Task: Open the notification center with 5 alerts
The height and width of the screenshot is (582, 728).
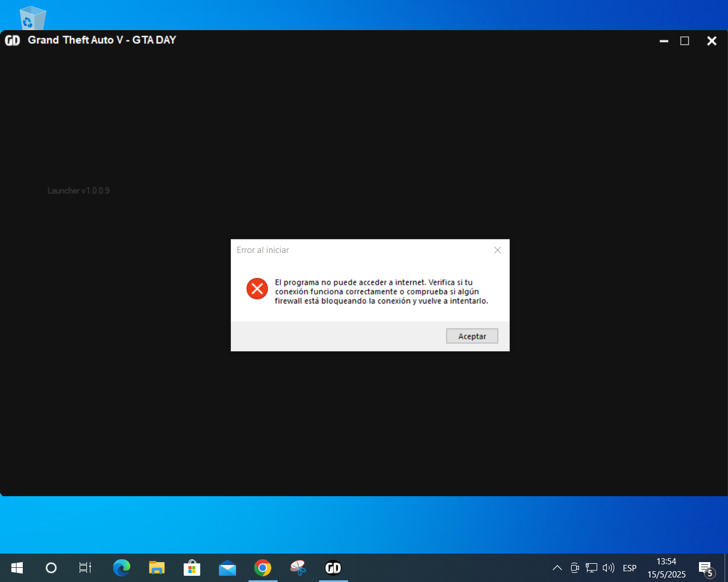Action: pyautogui.click(x=706, y=568)
